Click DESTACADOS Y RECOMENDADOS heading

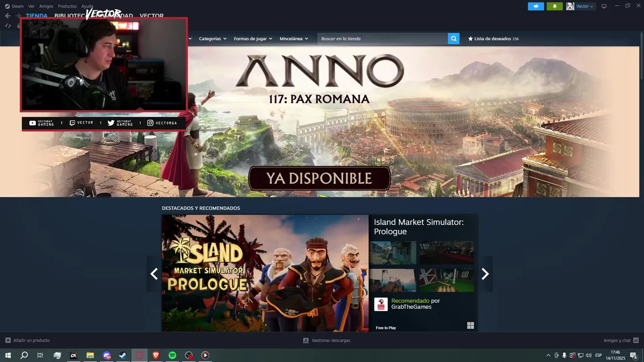pyautogui.click(x=201, y=208)
